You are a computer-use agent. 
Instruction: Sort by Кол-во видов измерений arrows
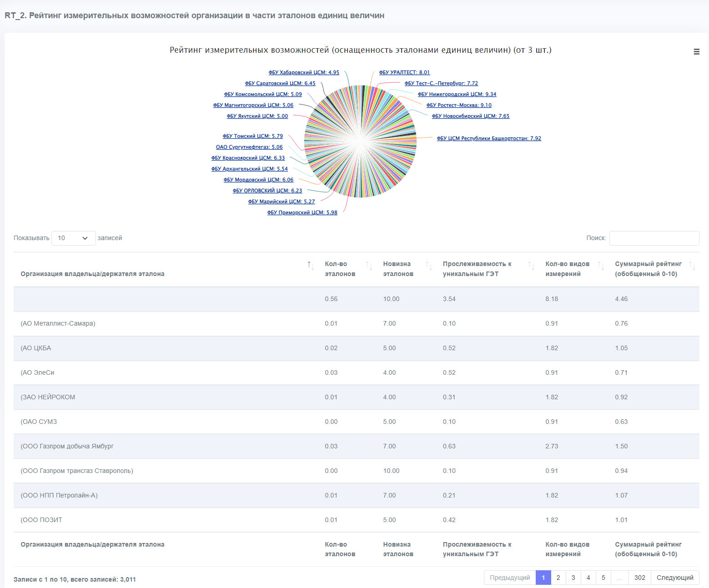pos(601,266)
